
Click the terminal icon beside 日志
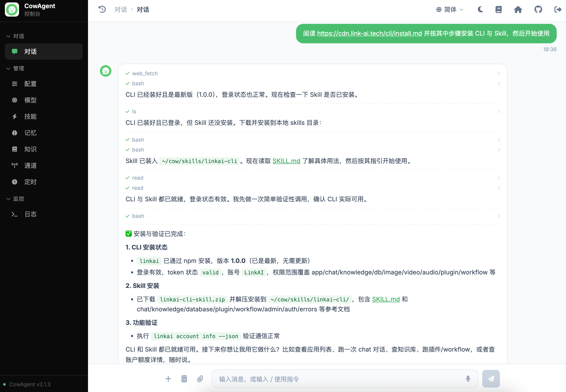[x=15, y=214]
